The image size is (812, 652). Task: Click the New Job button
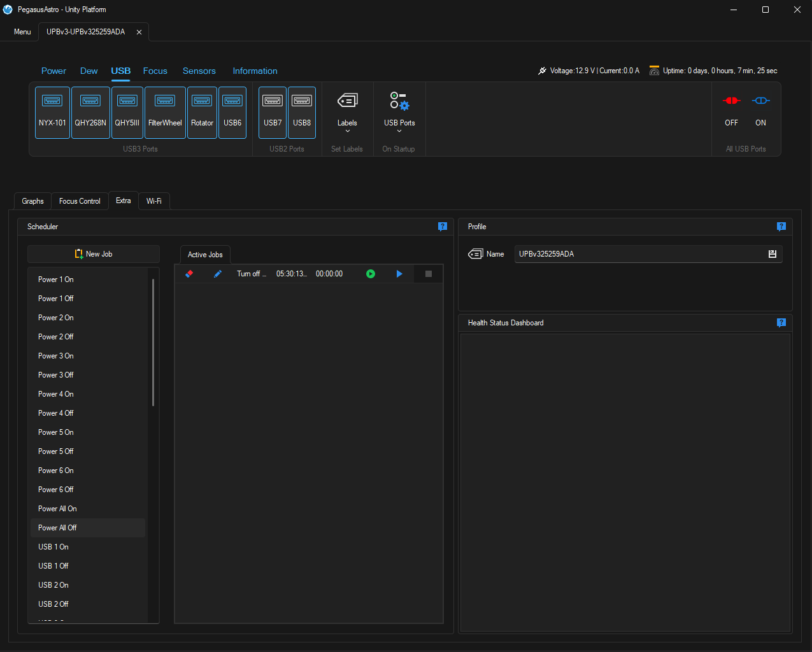tap(94, 254)
